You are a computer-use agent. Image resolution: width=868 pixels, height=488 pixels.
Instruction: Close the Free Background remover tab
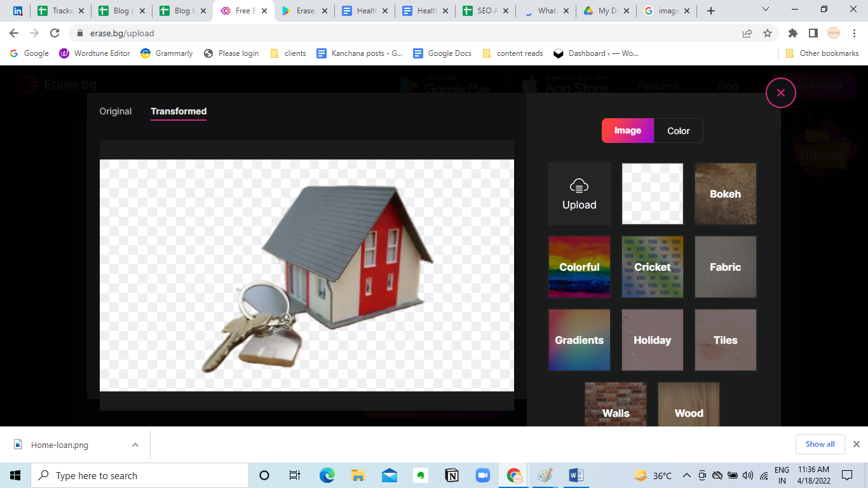264,11
